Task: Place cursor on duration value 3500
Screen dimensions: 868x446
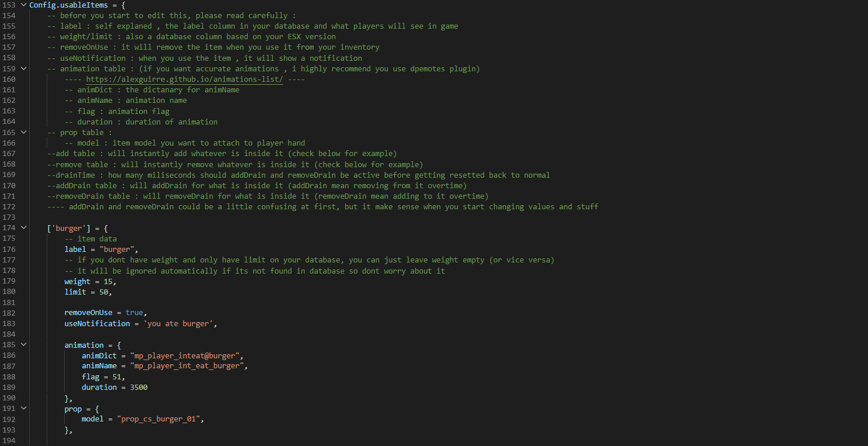Action: coord(138,387)
